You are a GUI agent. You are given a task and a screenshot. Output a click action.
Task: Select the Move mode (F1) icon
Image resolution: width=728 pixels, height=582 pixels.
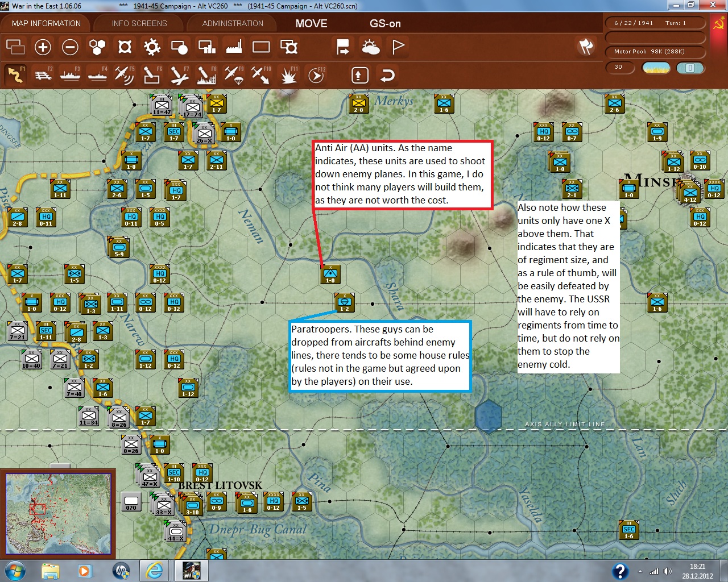pyautogui.click(x=15, y=75)
